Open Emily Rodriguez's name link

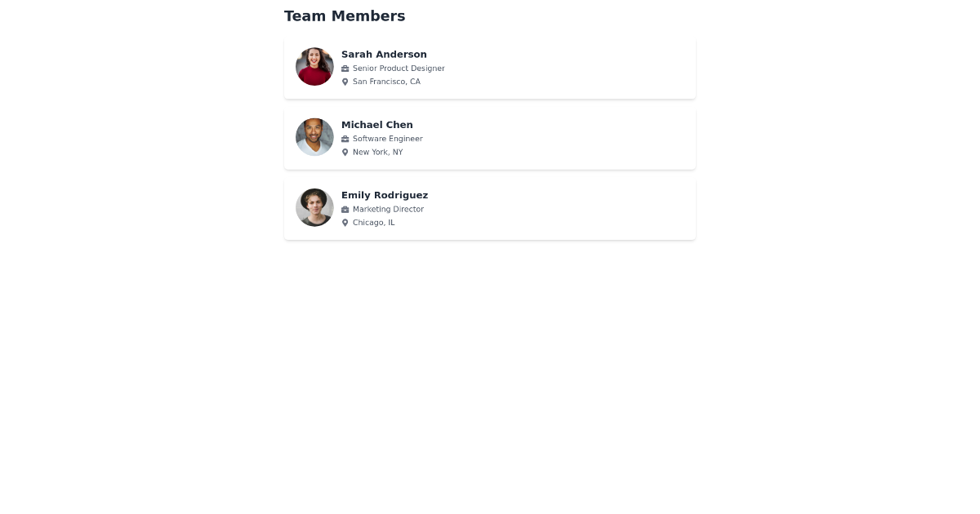pos(385,195)
